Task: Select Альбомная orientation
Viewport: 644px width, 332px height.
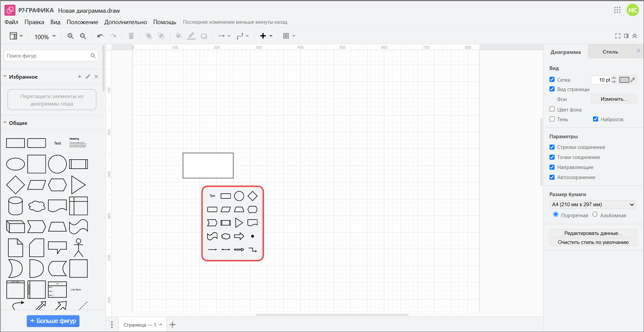Action: point(595,215)
